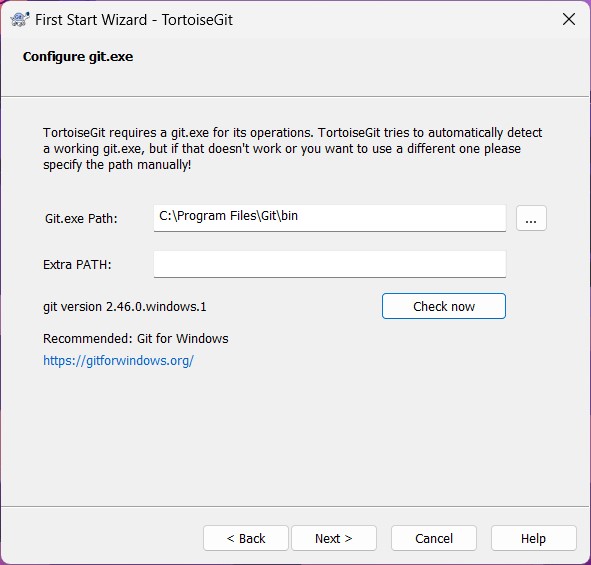Cancel the First Start Wizard

pos(434,538)
